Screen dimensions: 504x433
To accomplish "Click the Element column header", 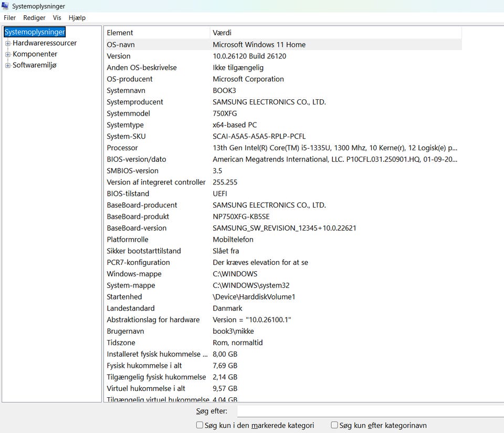I will 157,33.
